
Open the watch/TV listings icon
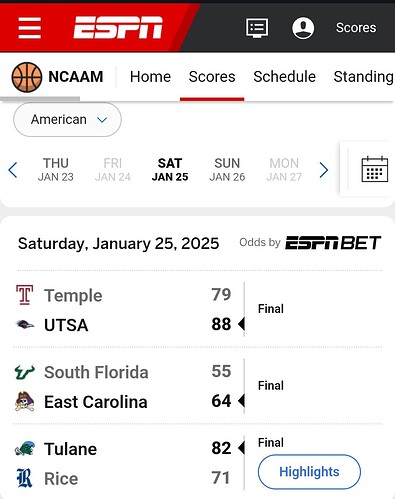pyautogui.click(x=257, y=28)
